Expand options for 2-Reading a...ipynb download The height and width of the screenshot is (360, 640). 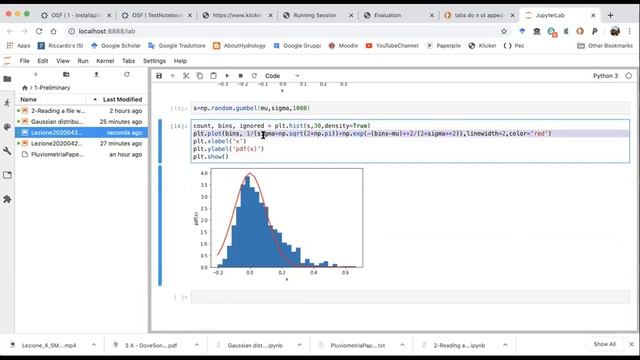point(505,345)
